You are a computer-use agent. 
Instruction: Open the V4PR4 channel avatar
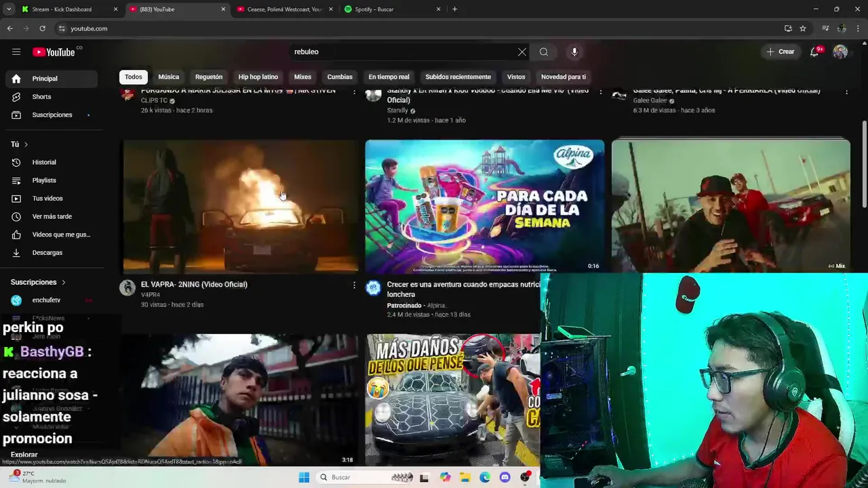pyautogui.click(x=127, y=288)
